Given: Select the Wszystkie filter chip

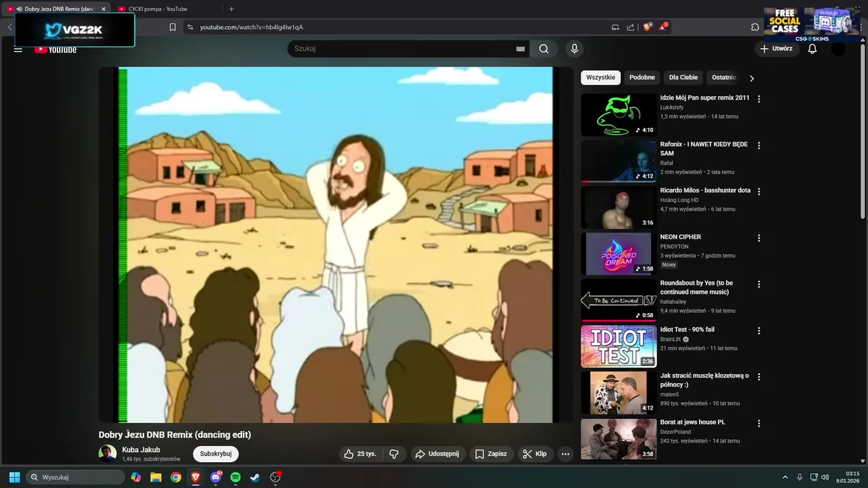Looking at the screenshot, I should [601, 77].
